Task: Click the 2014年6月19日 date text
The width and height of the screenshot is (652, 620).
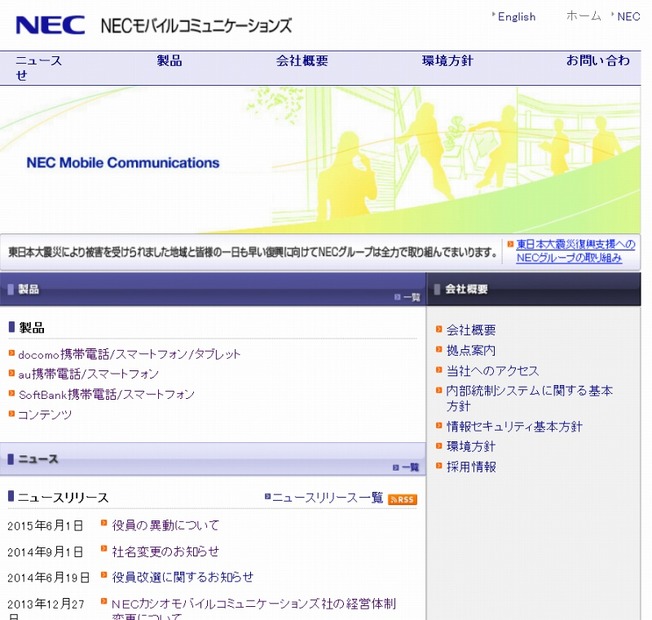Action: (x=48, y=578)
